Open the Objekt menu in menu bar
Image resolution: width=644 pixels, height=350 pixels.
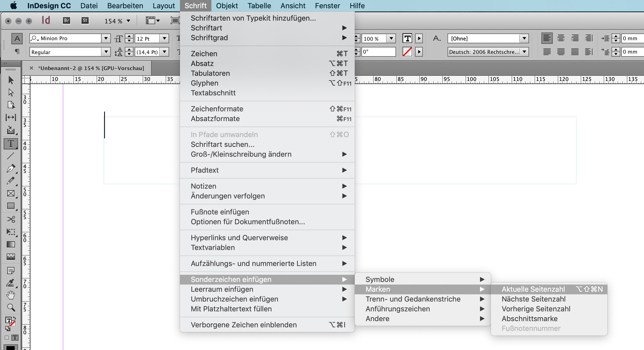(227, 6)
